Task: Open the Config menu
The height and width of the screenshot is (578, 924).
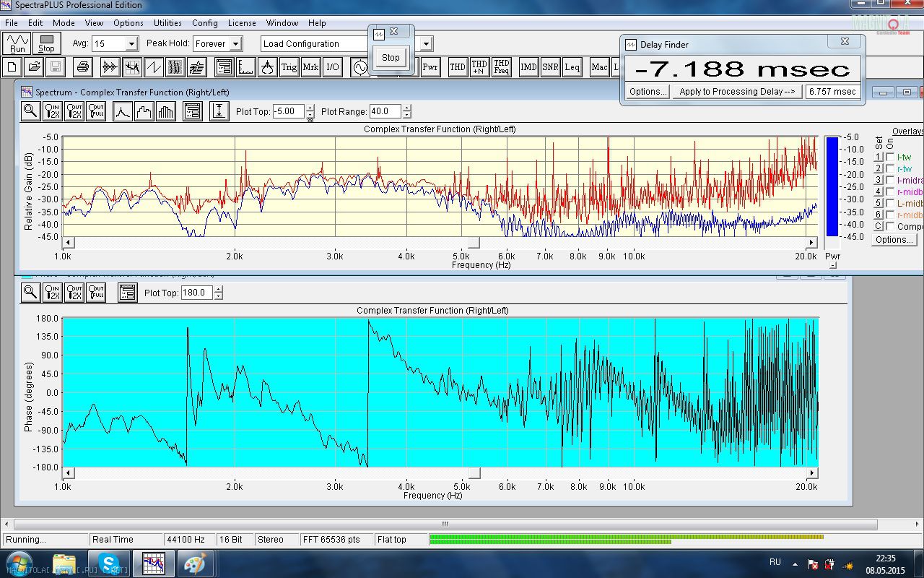Action: pos(205,23)
